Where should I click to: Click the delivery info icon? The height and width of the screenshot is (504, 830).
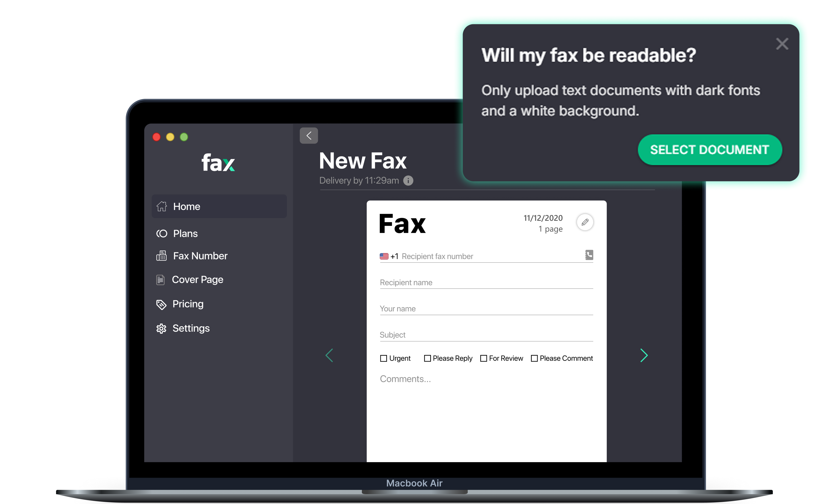[408, 180]
